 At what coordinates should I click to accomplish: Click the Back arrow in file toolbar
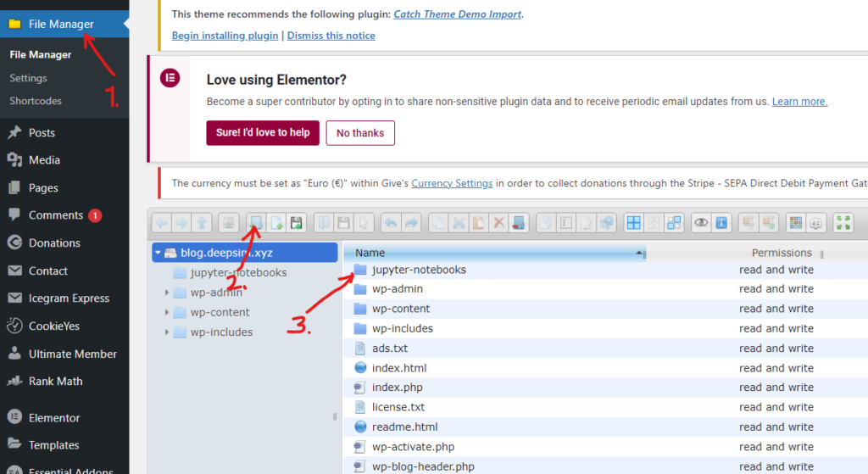point(162,223)
